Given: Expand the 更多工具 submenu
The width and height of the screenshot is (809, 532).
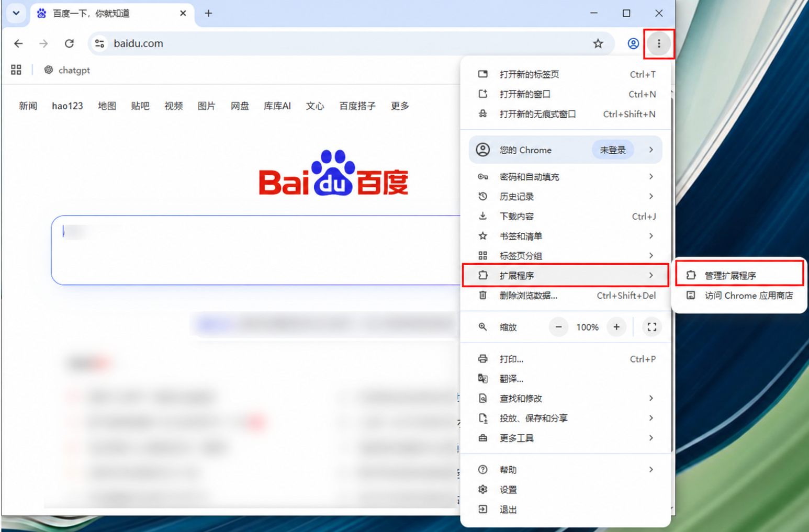Looking at the screenshot, I should click(x=566, y=438).
